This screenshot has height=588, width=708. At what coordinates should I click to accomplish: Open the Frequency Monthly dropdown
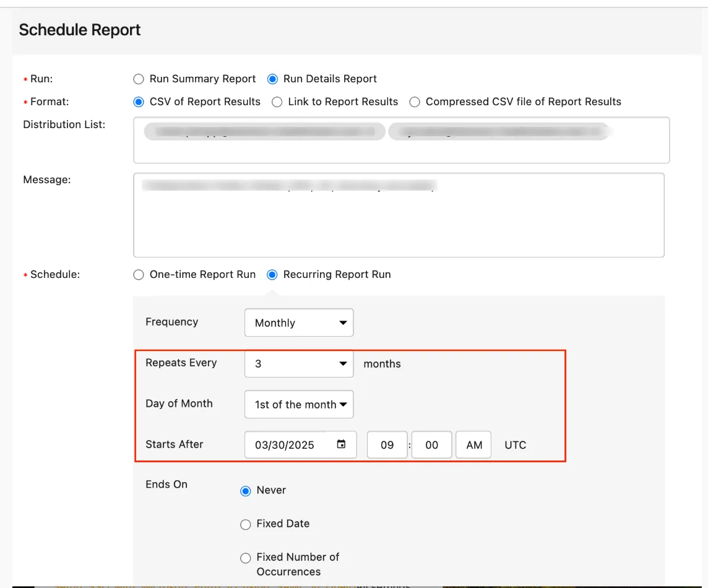coord(299,322)
